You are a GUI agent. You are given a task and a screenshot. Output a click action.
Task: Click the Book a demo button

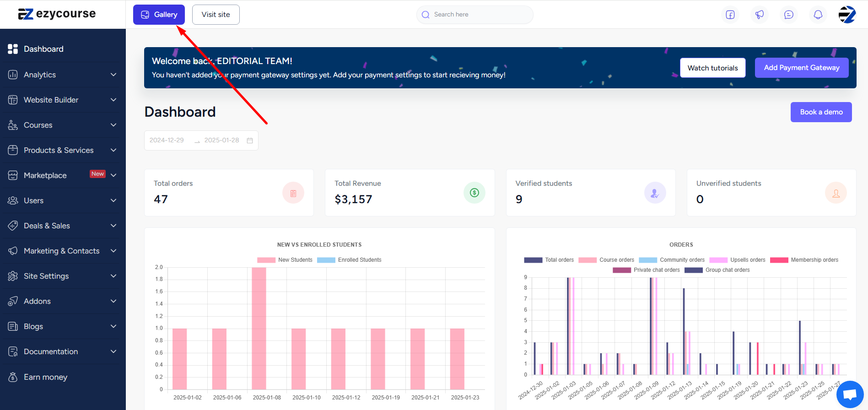pyautogui.click(x=821, y=112)
